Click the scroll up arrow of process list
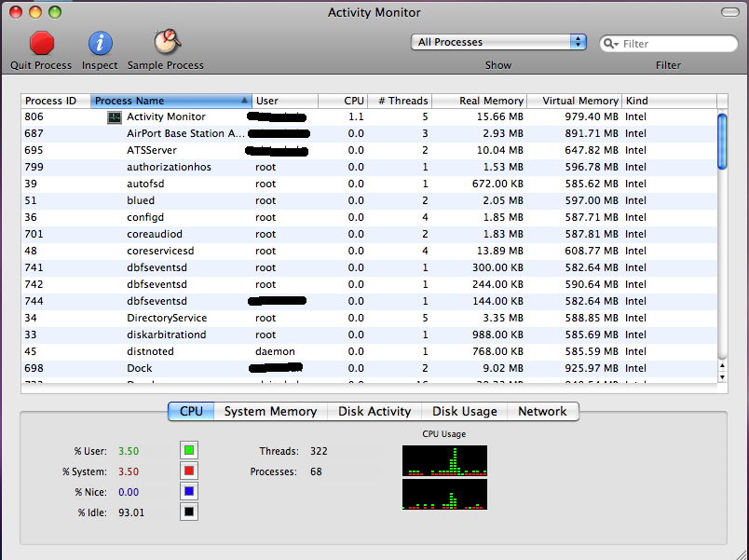 pyautogui.click(x=722, y=366)
